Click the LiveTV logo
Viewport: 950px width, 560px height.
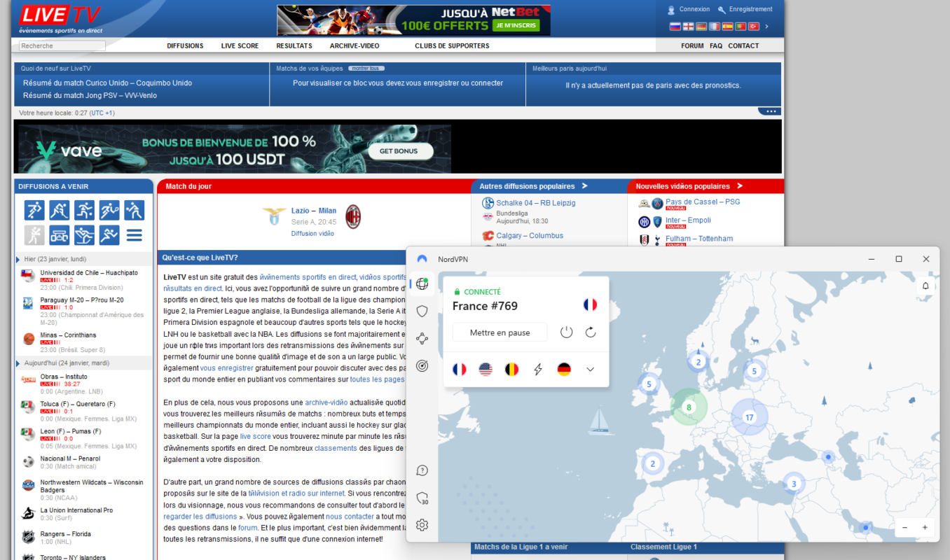pos(60,15)
